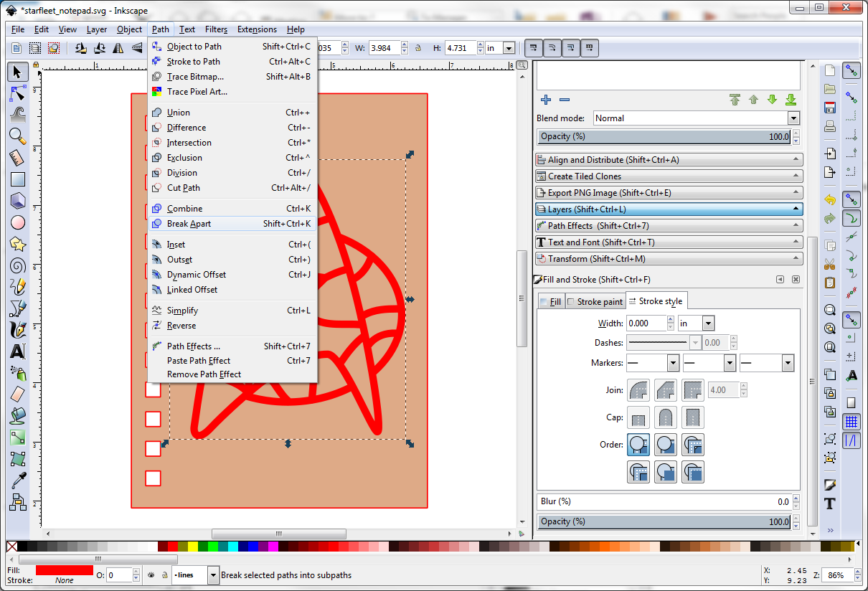Select the Dropper color picker tool
The image size is (868, 591).
(x=18, y=481)
